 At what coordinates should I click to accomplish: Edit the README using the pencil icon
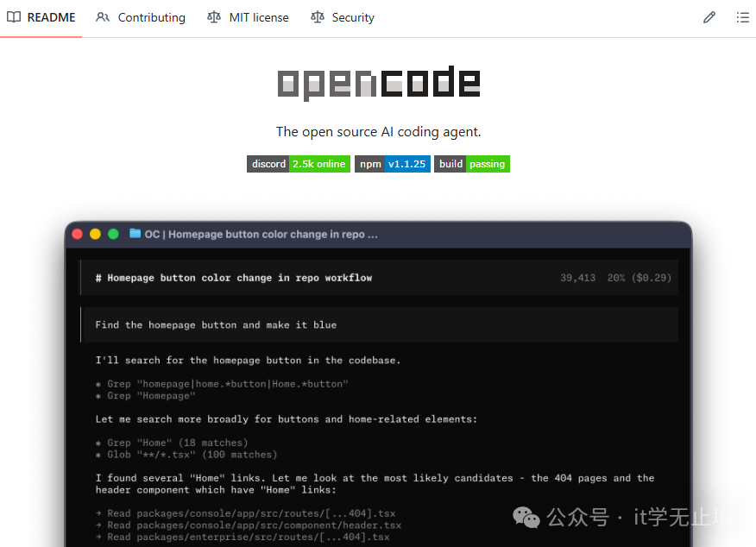709,17
